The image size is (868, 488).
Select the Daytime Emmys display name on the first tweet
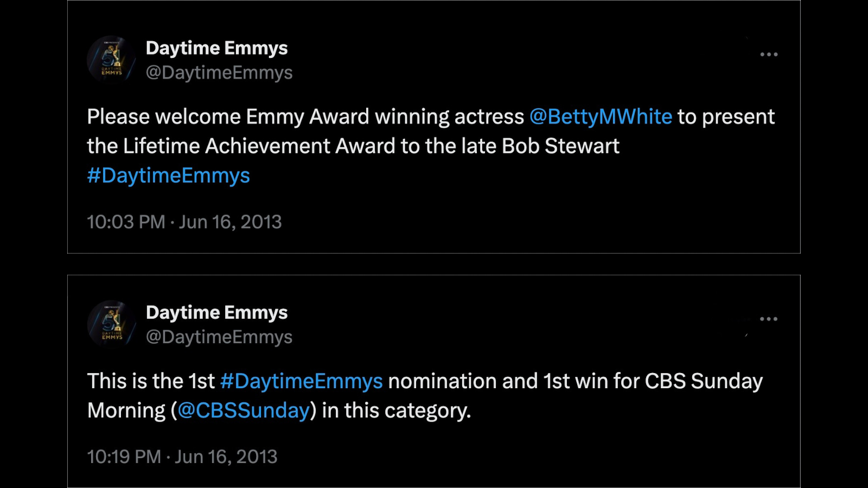point(216,48)
